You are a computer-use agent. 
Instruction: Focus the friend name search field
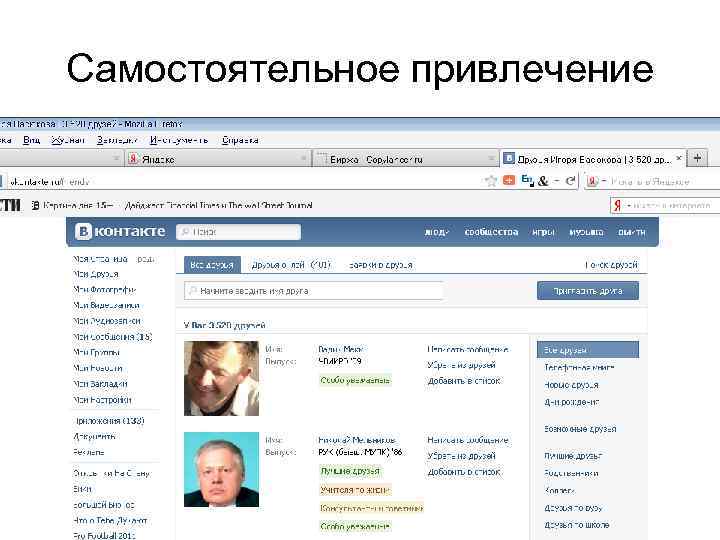click(x=314, y=291)
